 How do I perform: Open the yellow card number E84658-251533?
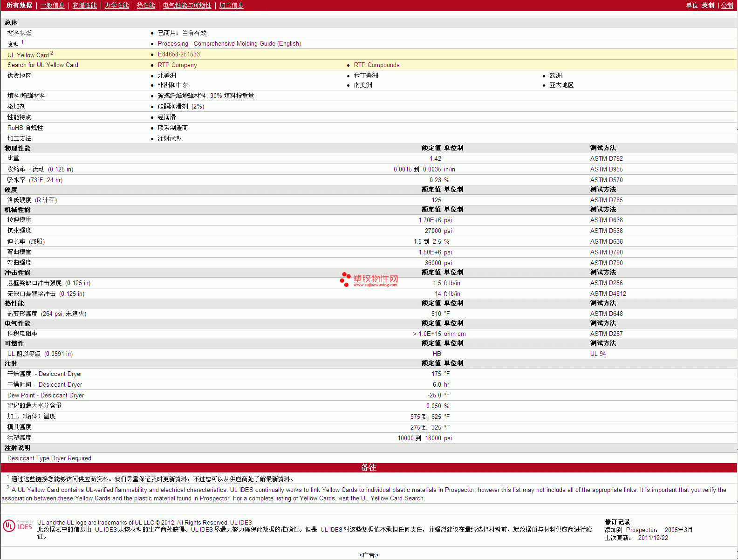click(178, 55)
